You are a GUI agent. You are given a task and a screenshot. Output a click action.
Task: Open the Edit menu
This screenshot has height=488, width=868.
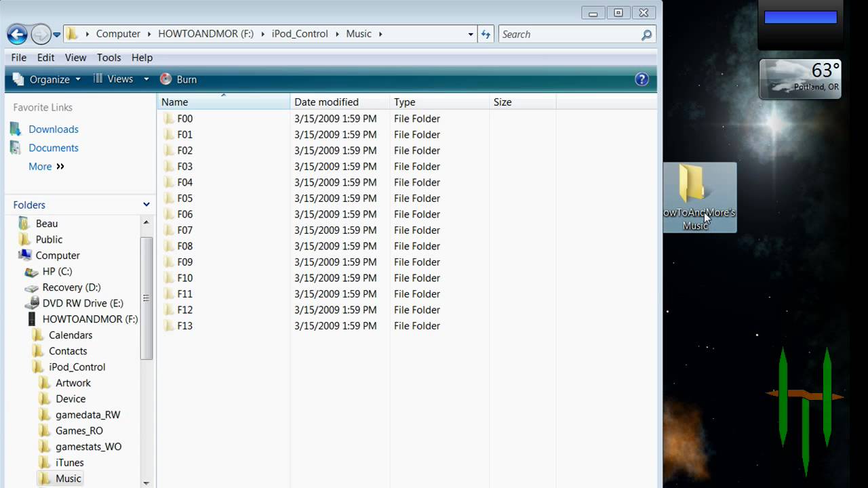point(45,58)
